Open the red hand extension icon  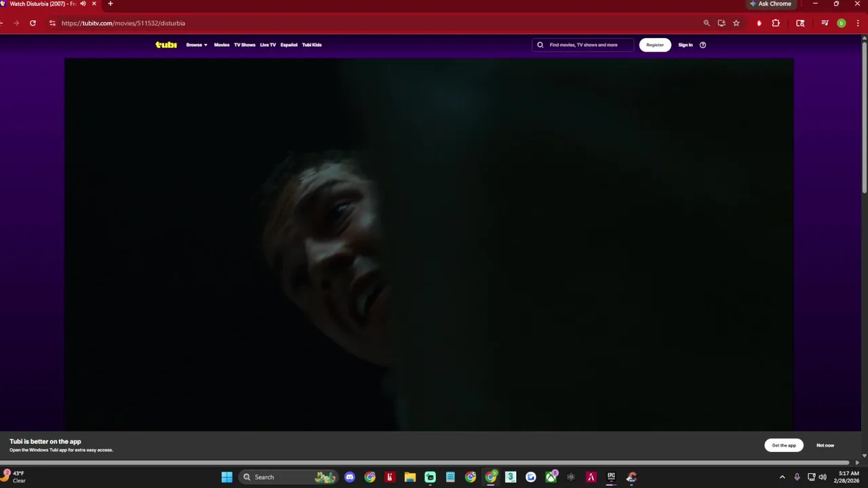[x=759, y=23]
